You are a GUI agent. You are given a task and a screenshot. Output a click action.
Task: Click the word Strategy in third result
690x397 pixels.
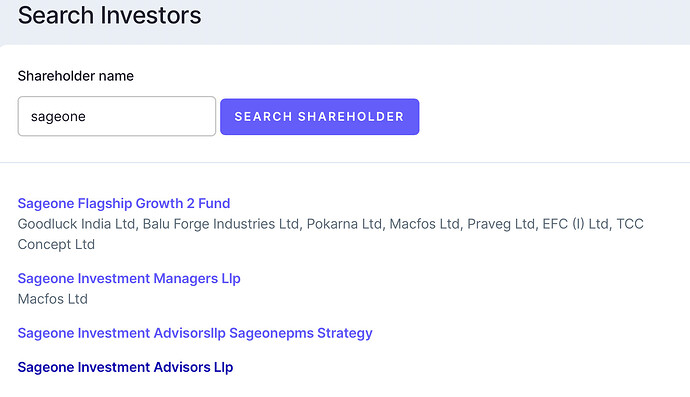(x=345, y=333)
